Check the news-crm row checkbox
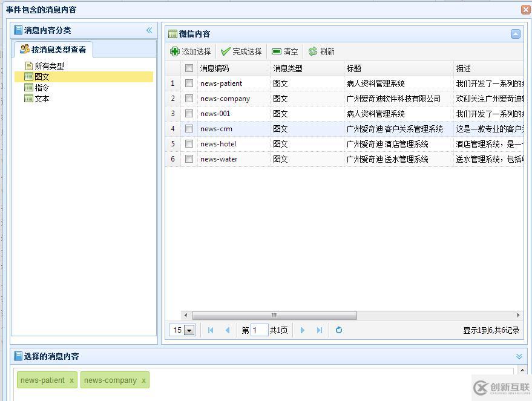532x401 pixels. click(189, 129)
